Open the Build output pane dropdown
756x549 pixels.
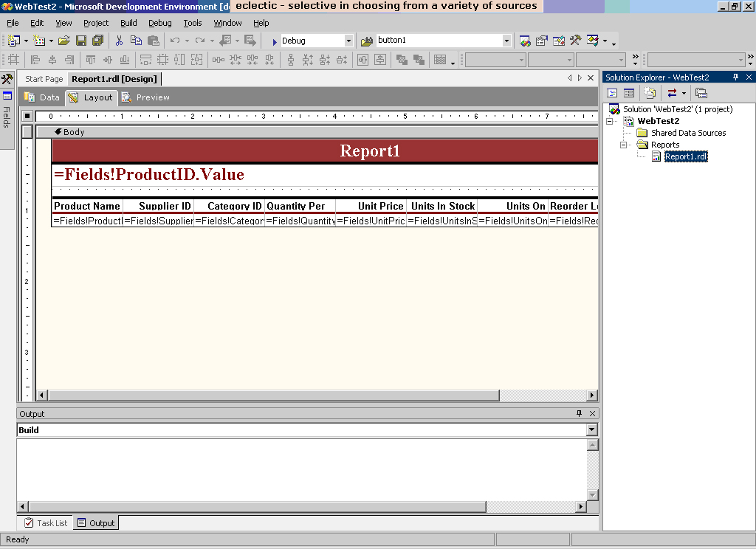[591, 429]
